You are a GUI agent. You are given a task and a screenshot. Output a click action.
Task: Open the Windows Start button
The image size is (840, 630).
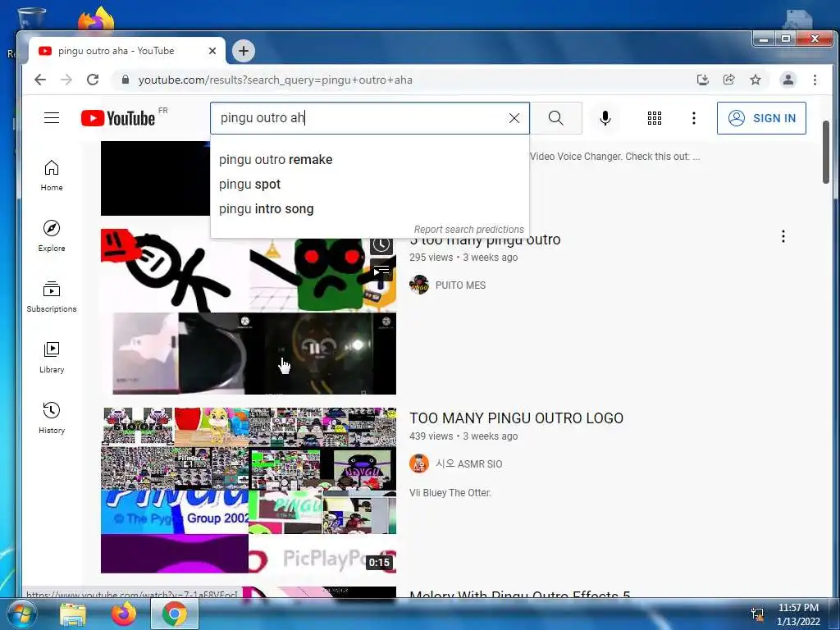point(22,614)
